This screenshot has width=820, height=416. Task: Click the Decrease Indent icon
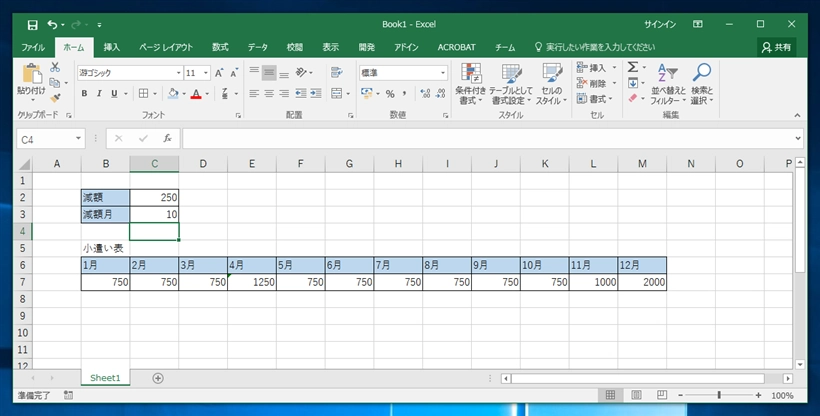(301, 94)
